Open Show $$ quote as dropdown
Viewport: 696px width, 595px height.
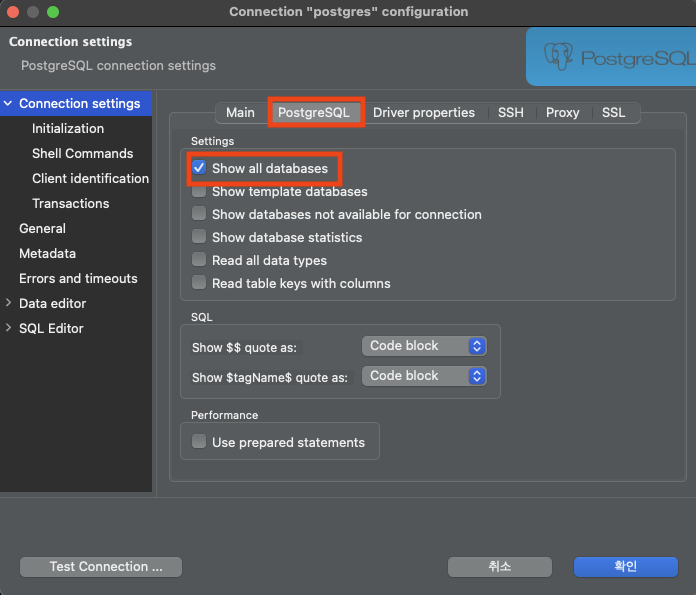pos(424,346)
